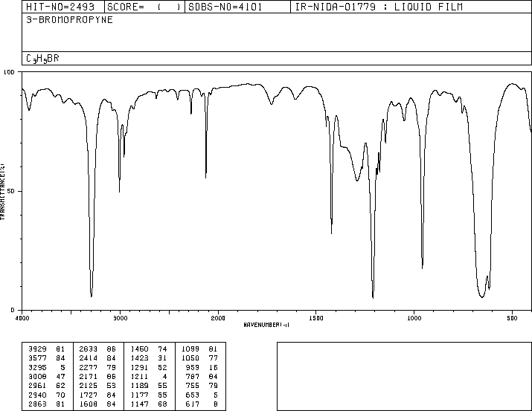
Task: Click the peak table entry 1050
Action: (x=190, y=358)
